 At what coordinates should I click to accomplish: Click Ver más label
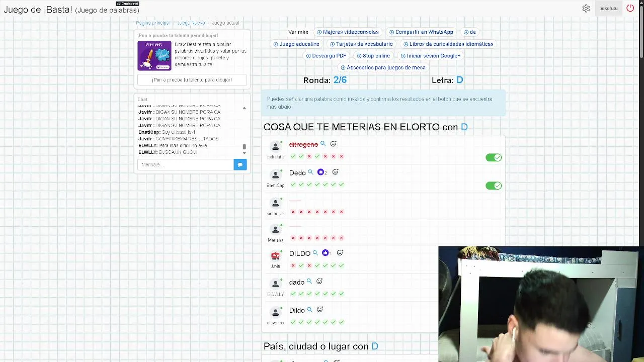(x=298, y=32)
